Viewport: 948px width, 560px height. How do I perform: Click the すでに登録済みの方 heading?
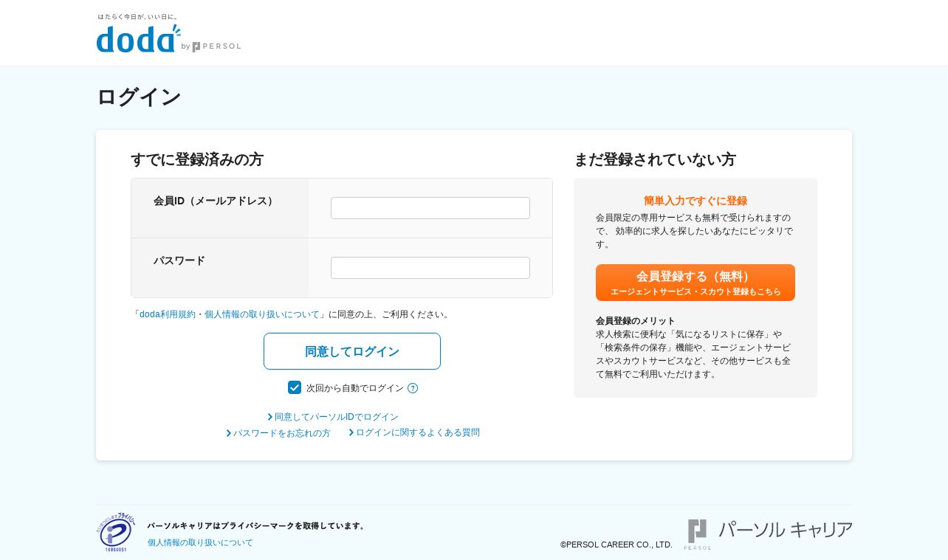197,159
